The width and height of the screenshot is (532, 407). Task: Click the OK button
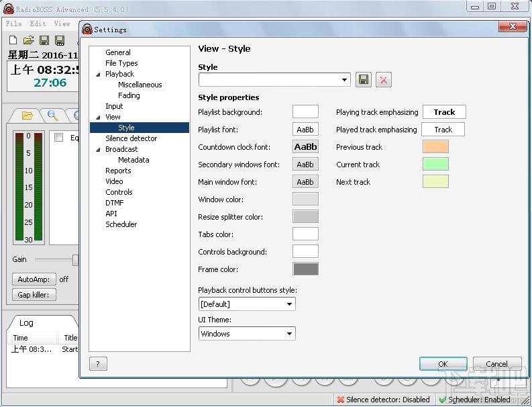point(443,364)
